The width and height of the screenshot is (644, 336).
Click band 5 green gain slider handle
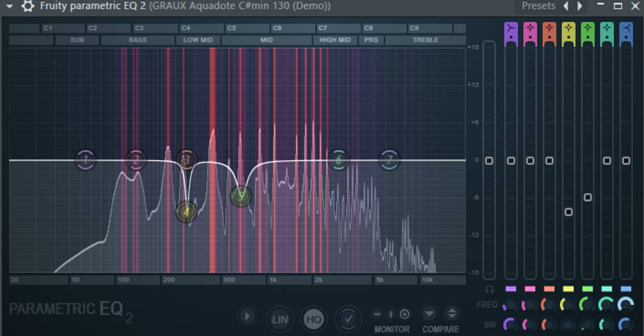pyautogui.click(x=588, y=197)
